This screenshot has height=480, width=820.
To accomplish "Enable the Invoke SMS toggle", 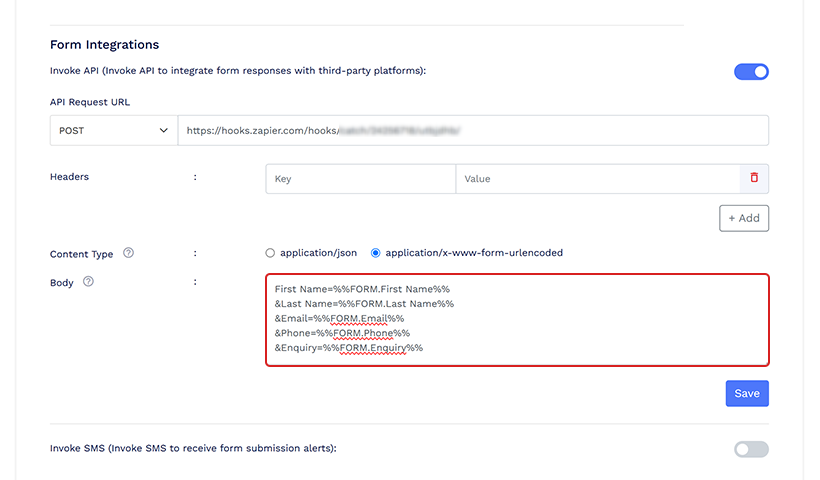I will tap(751, 449).
